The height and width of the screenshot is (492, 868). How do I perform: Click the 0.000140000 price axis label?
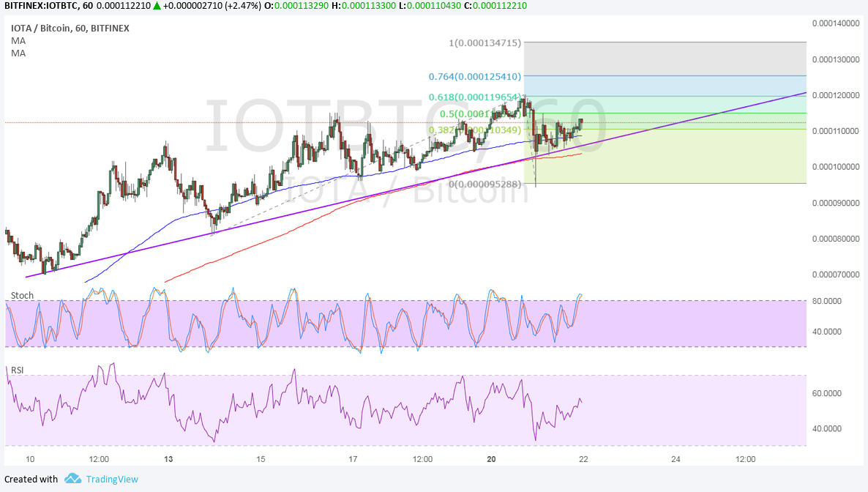click(x=836, y=23)
